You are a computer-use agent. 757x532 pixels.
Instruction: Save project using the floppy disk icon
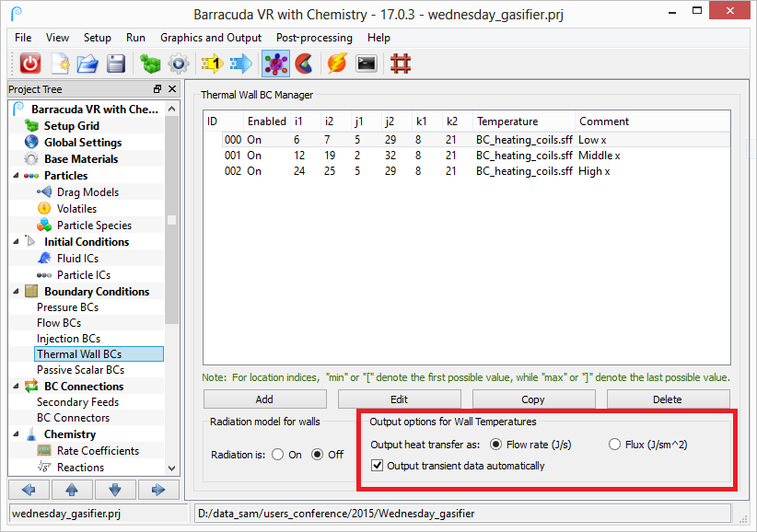[115, 64]
